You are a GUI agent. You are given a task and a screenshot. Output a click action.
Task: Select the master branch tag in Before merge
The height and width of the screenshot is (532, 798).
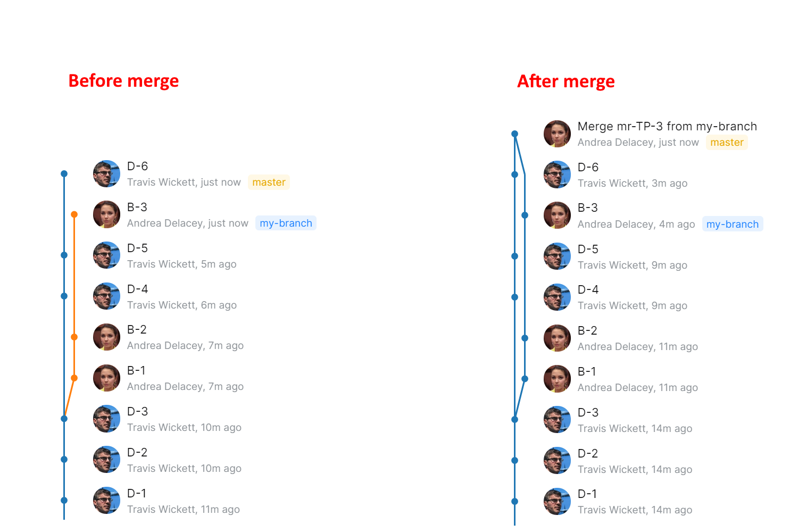(269, 182)
